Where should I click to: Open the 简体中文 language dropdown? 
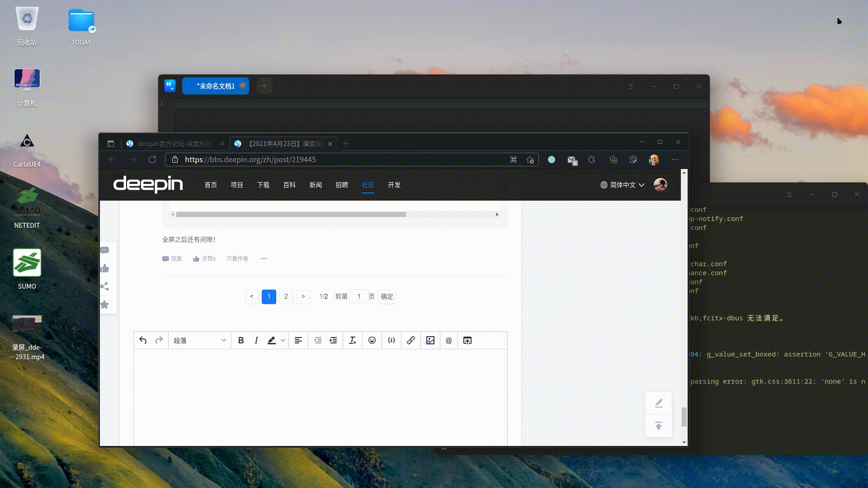[x=623, y=185]
